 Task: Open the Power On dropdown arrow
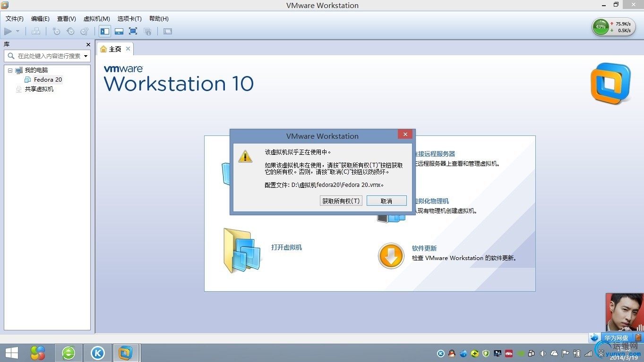pyautogui.click(x=18, y=32)
